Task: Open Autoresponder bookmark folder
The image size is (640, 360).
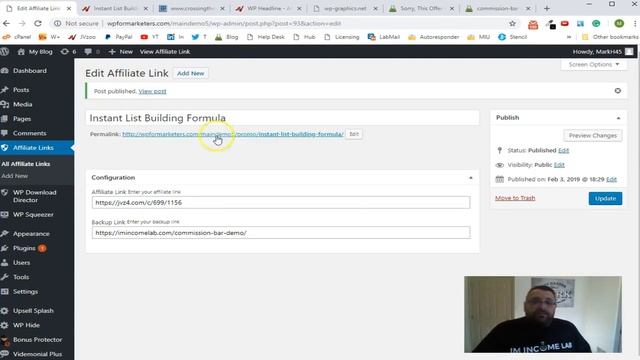Action: [434, 37]
